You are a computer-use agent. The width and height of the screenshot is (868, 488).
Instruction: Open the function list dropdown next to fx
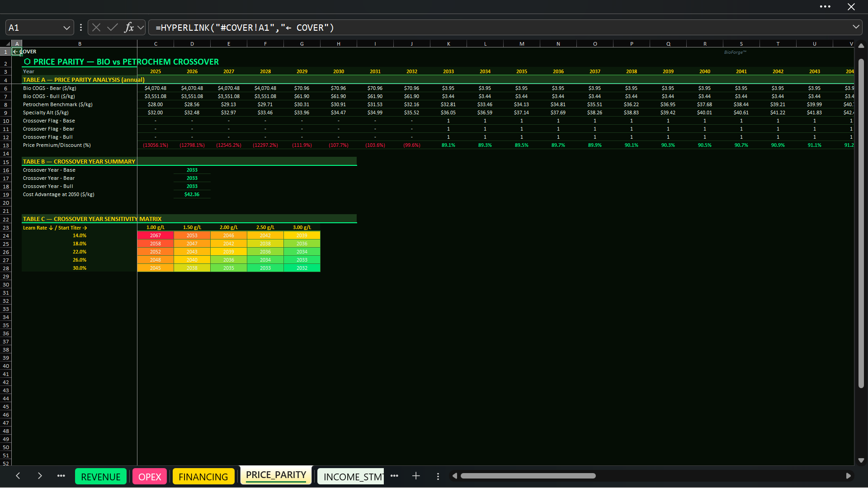[141, 28]
